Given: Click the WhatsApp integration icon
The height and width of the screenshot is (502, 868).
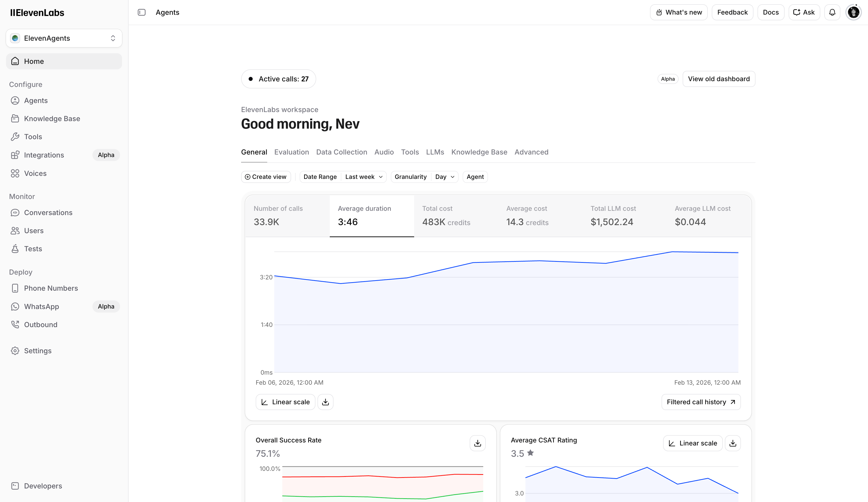Looking at the screenshot, I should pyautogui.click(x=15, y=306).
